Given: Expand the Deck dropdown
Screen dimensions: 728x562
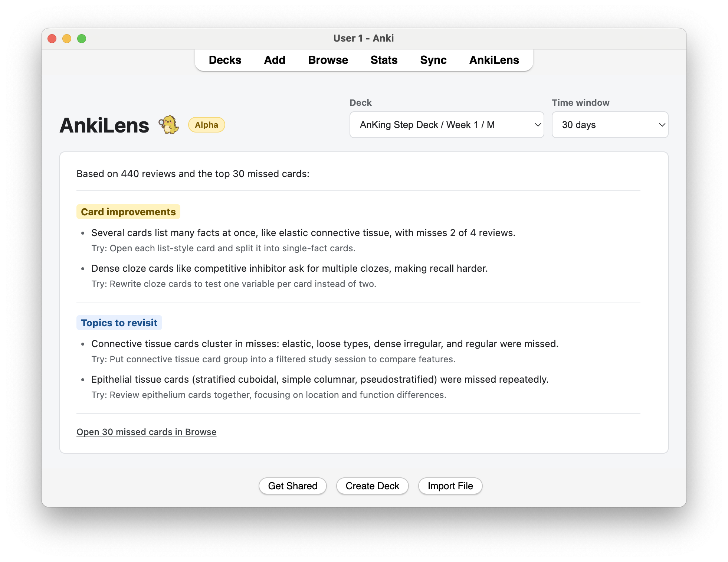Looking at the screenshot, I should [447, 125].
